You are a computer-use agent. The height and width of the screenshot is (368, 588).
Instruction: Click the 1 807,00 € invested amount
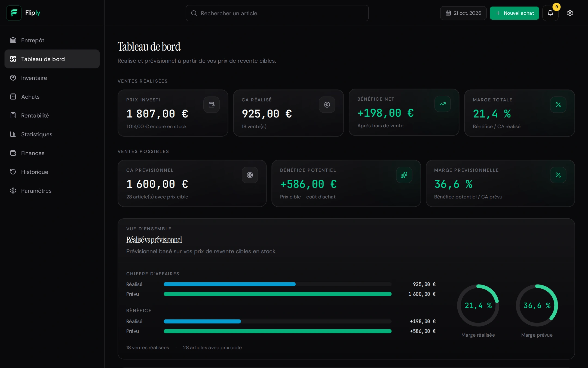pyautogui.click(x=157, y=114)
